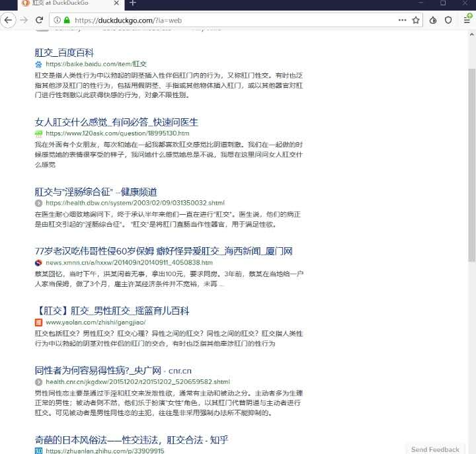Show site information via the circled i icon
The width and height of the screenshot is (476, 454).
[57, 20]
